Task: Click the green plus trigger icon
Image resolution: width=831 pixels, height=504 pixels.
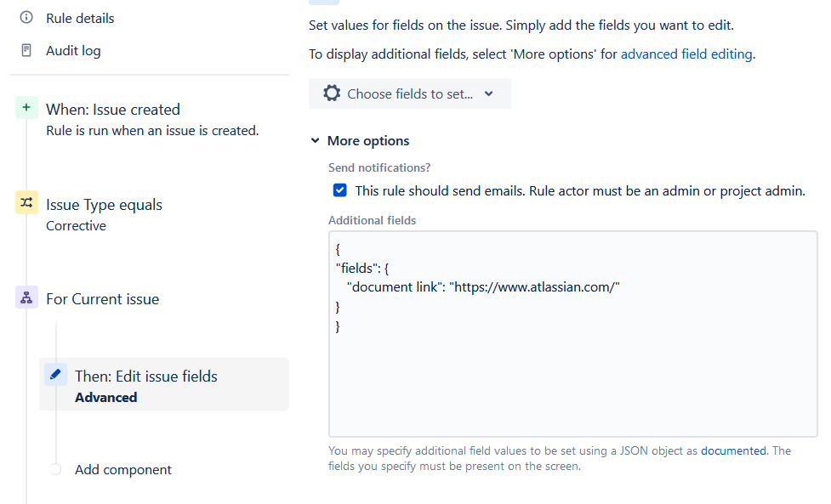Action: 26,108
